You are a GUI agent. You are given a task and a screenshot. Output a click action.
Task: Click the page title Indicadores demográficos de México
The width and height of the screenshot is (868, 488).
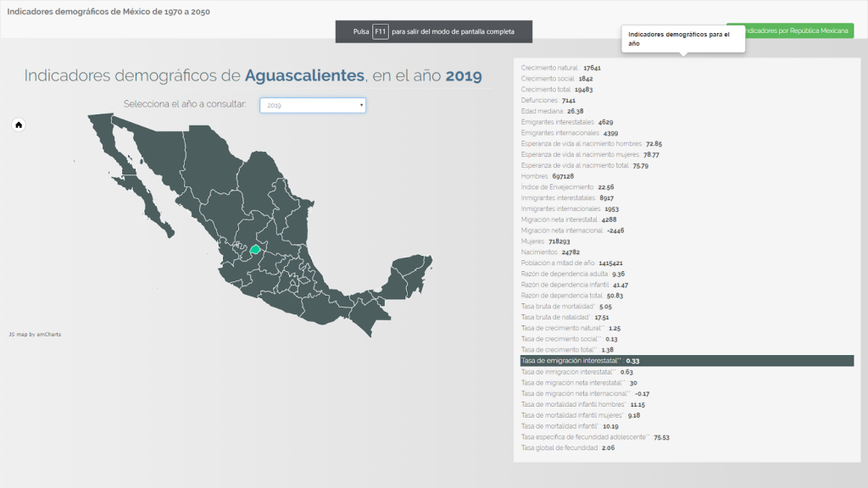[108, 13]
